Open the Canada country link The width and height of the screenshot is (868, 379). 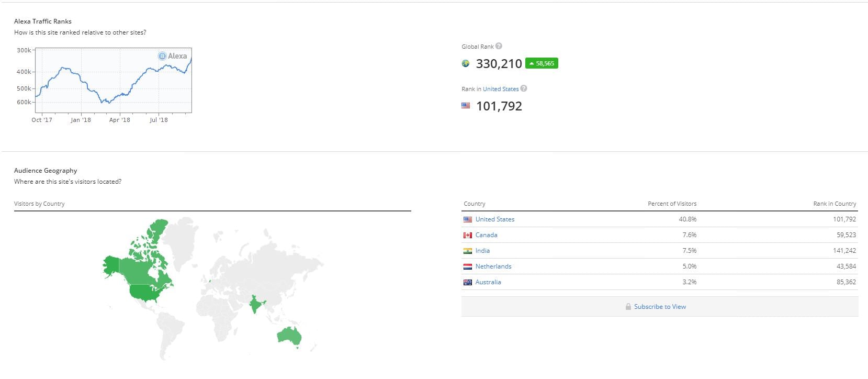(x=487, y=235)
